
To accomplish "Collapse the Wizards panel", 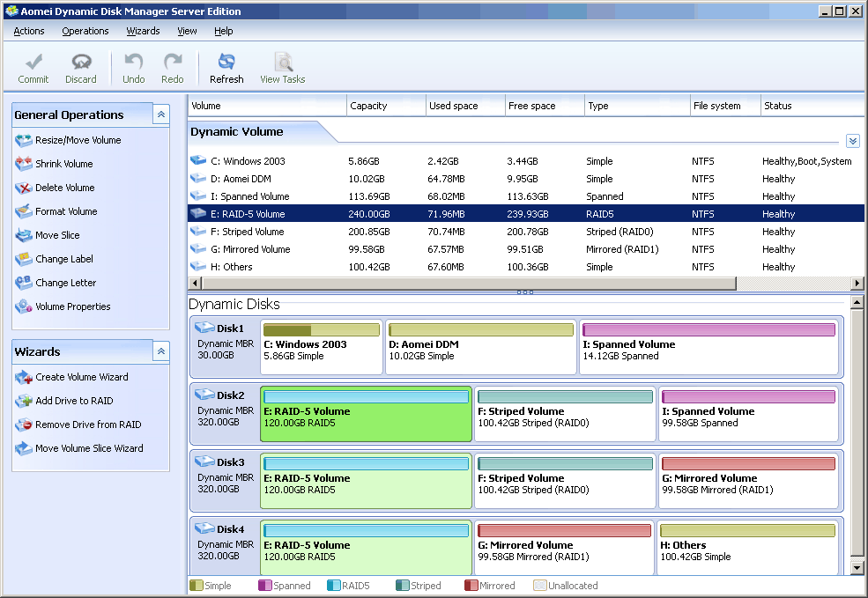I will 160,351.
